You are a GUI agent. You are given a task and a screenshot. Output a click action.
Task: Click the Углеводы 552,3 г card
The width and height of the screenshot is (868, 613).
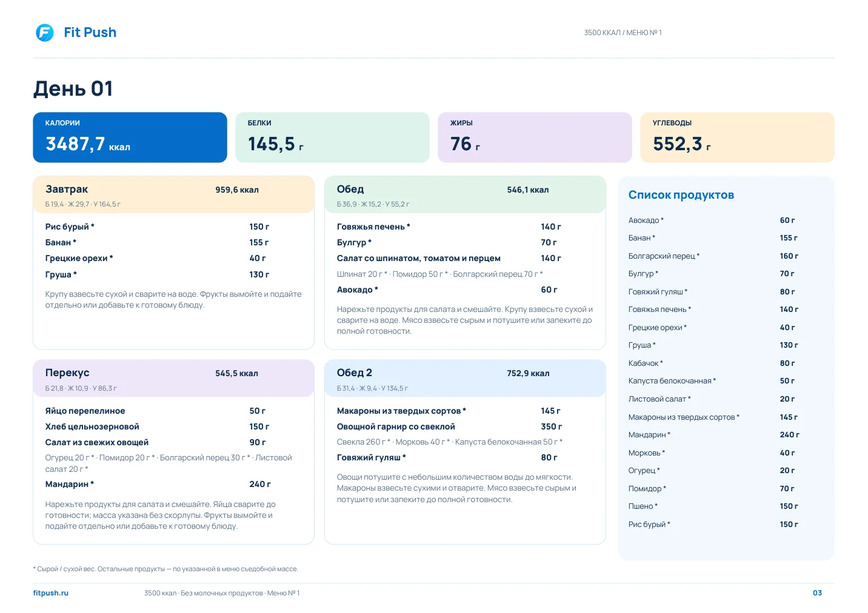tap(737, 138)
